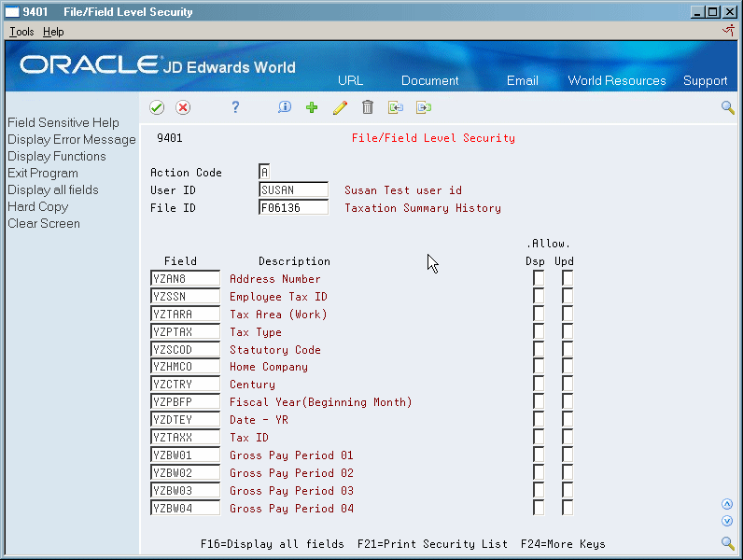Screen dimensions: 743x560
Task: Click the export arrow toolbar icon
Action: click(x=424, y=107)
